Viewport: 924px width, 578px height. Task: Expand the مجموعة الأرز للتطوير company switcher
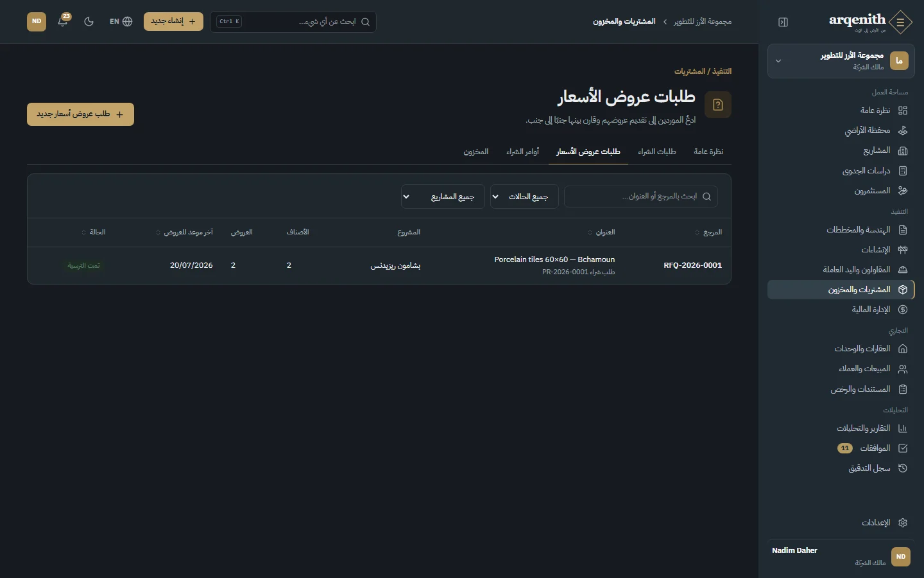pos(841,61)
